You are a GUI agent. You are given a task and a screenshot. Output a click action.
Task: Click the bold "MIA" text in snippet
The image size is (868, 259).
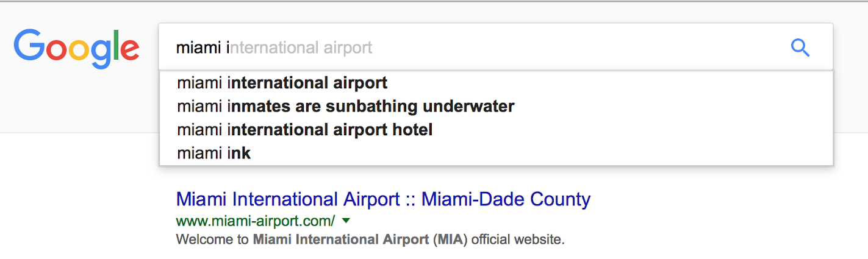click(451, 239)
